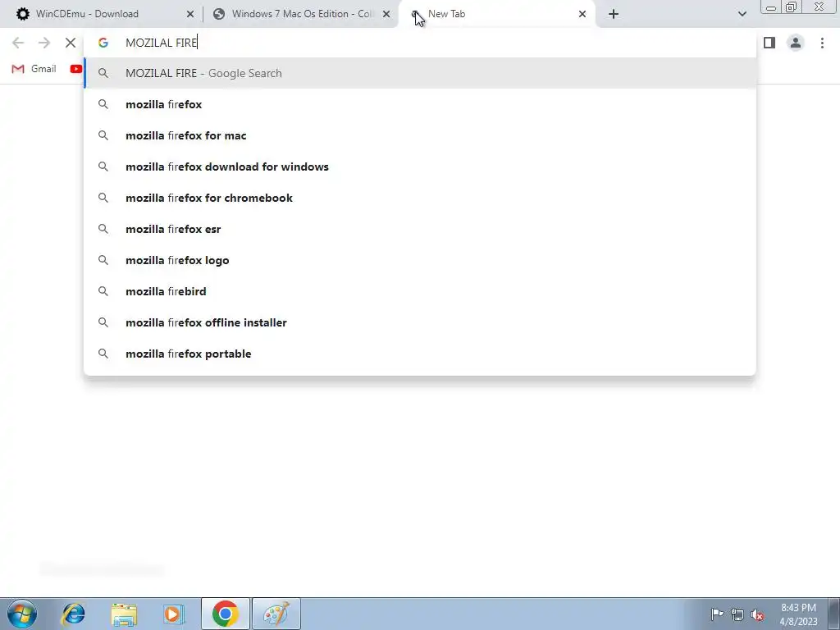
Task: Select 'mozilla firefox portable' suggestion
Action: [420, 354]
